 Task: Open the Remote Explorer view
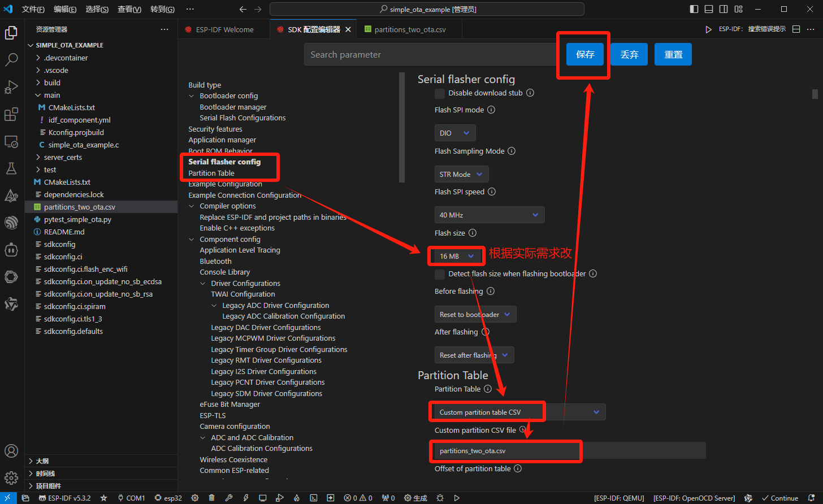pos(11,142)
